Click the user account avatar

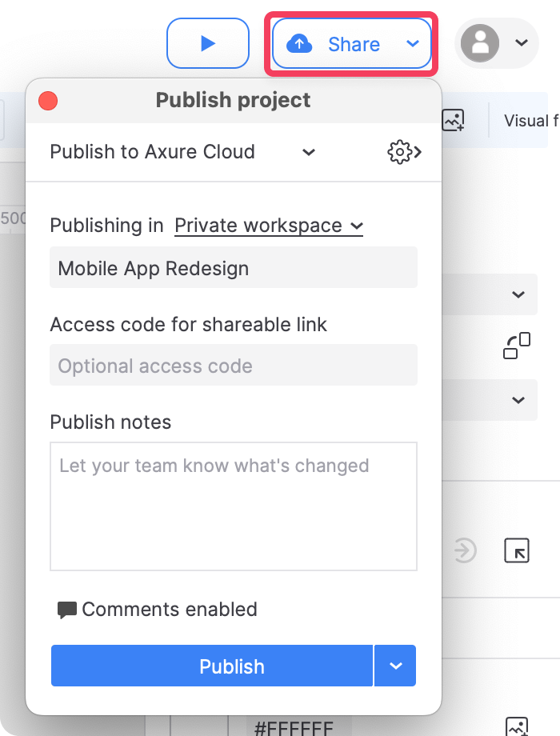point(480,43)
